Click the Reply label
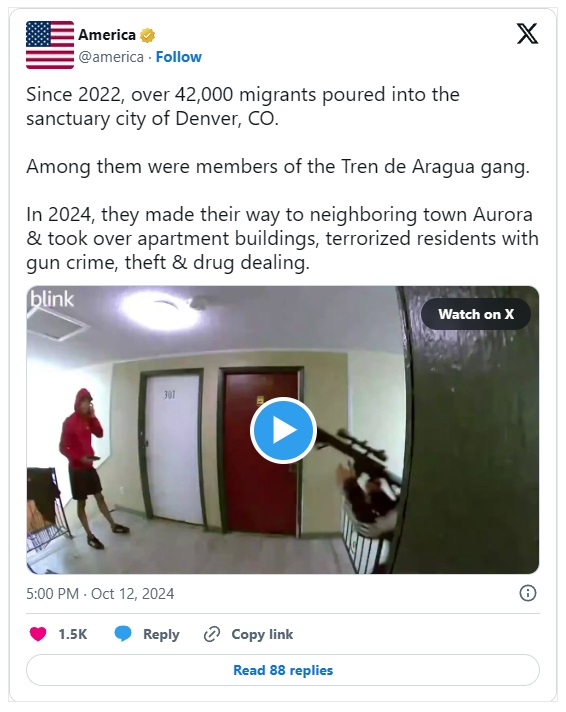This screenshot has height=712, width=566. pos(161,634)
